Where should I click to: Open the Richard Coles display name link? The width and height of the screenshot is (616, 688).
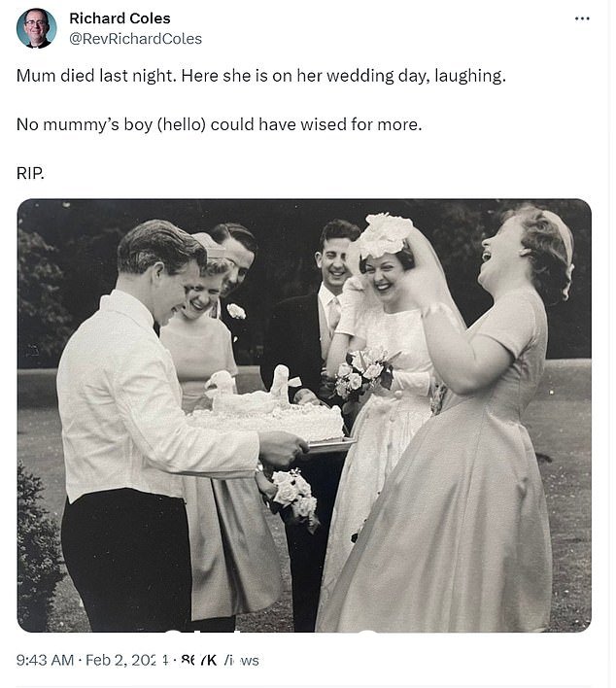(x=120, y=18)
